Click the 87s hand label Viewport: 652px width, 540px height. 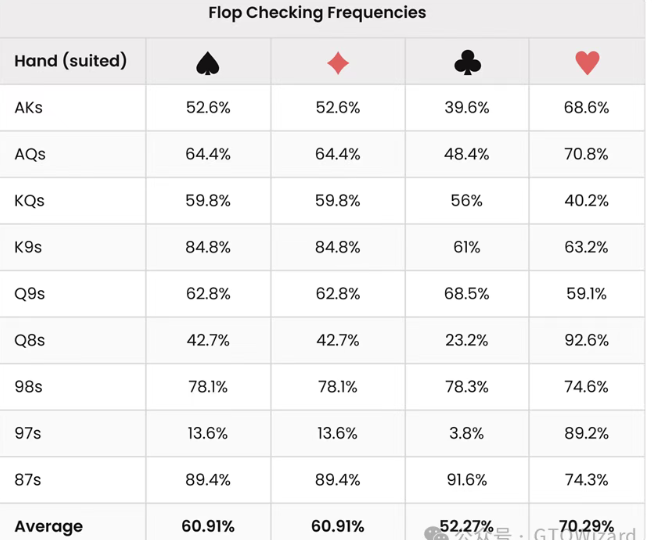(x=28, y=480)
